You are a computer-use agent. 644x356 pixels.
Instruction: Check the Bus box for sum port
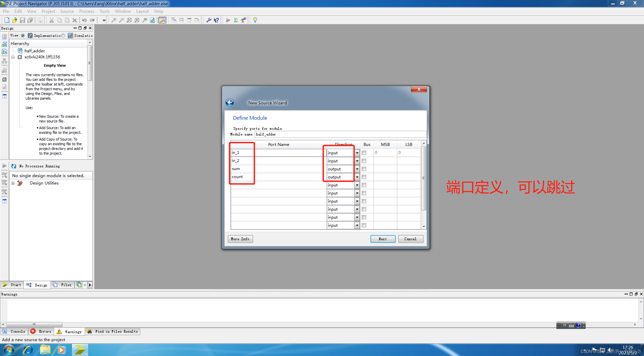point(364,169)
